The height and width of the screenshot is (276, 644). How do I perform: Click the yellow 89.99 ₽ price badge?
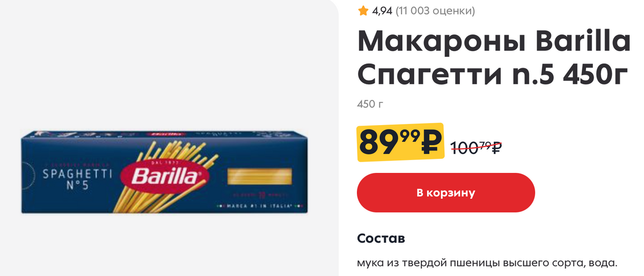point(400,142)
